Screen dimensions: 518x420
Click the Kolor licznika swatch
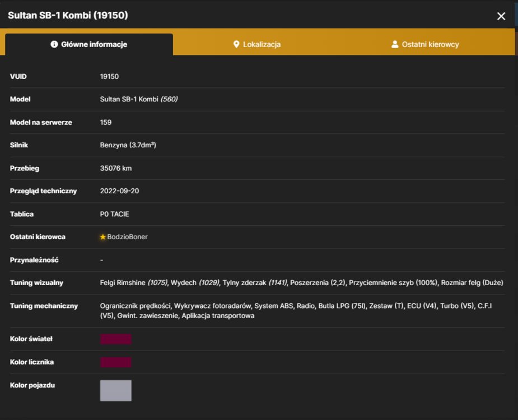pyautogui.click(x=115, y=362)
